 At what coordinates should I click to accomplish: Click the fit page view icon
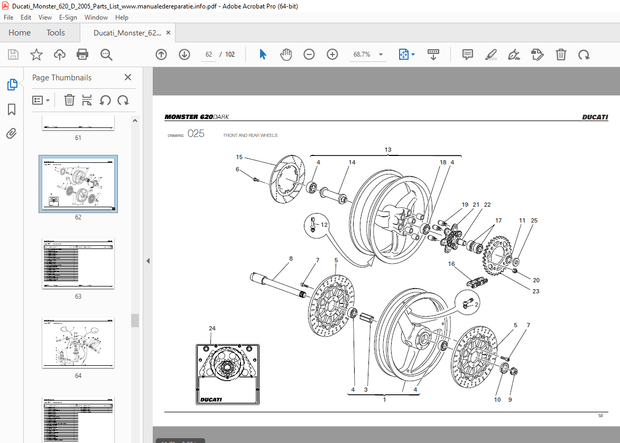click(x=403, y=54)
